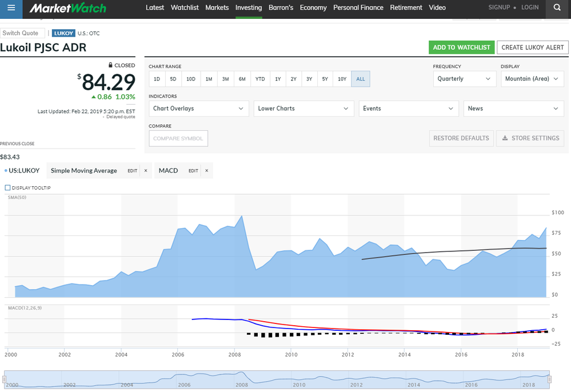Select the LUKOY quote tab
The width and height of the screenshot is (571, 392).
[63, 33]
